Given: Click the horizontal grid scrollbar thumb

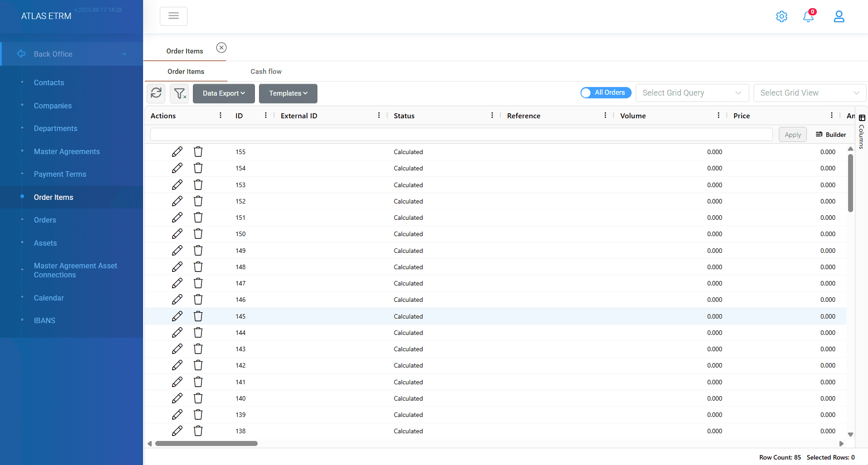Looking at the screenshot, I should 206,444.
